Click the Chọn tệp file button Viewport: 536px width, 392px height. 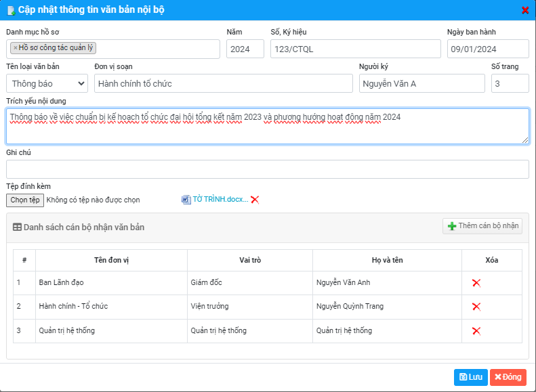click(x=25, y=200)
